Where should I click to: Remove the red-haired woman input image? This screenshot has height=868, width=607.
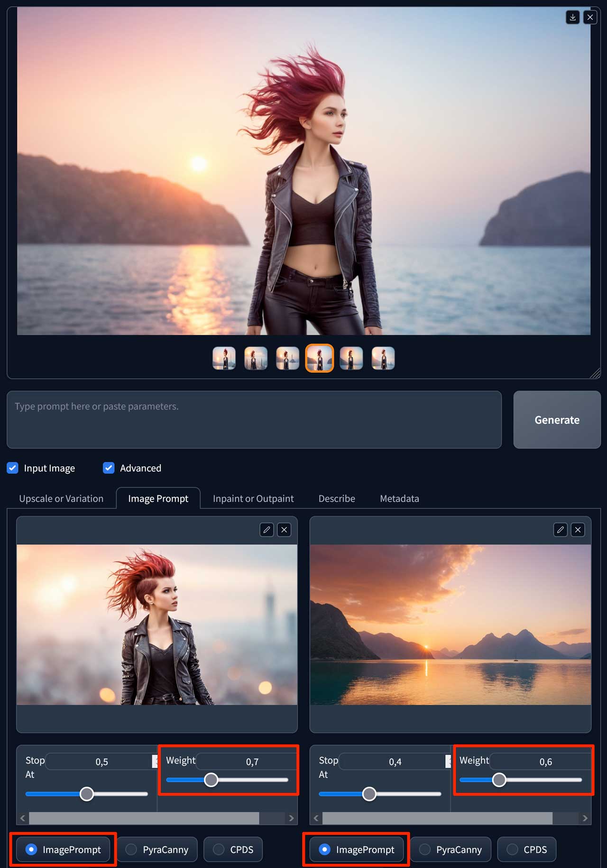click(x=284, y=530)
